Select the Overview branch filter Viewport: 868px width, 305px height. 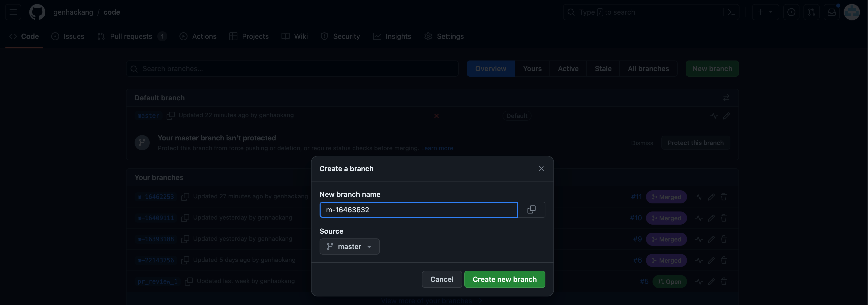click(x=491, y=69)
